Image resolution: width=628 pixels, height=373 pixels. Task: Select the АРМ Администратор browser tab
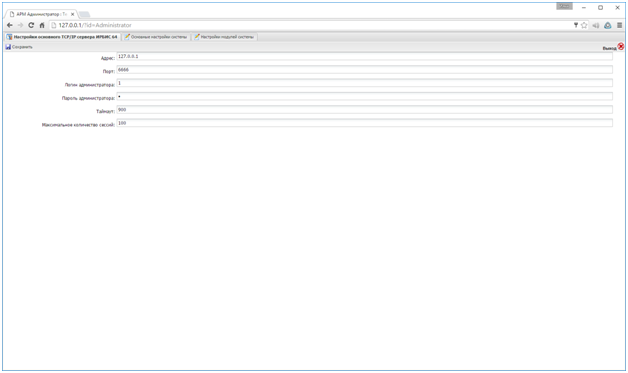point(42,14)
